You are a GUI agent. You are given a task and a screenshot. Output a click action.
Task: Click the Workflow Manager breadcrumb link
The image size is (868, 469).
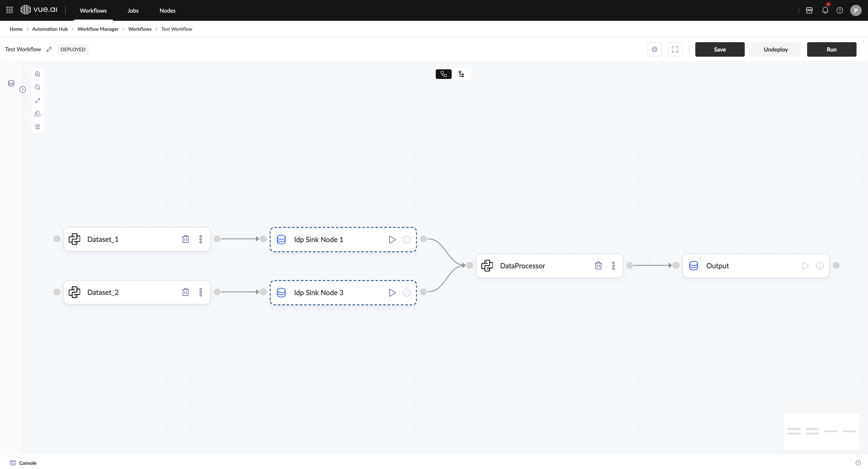coord(98,29)
